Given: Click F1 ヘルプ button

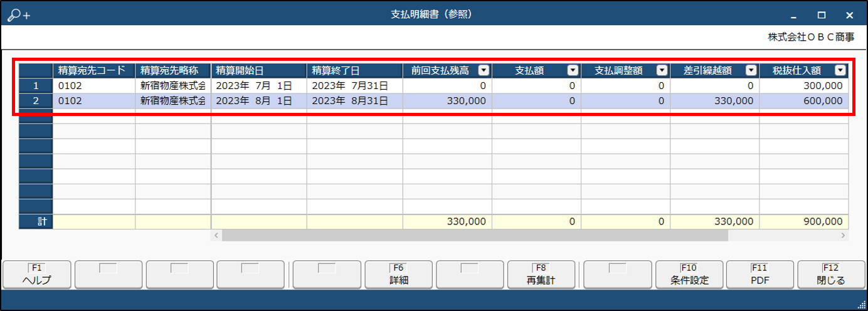Looking at the screenshot, I should click(x=36, y=274).
